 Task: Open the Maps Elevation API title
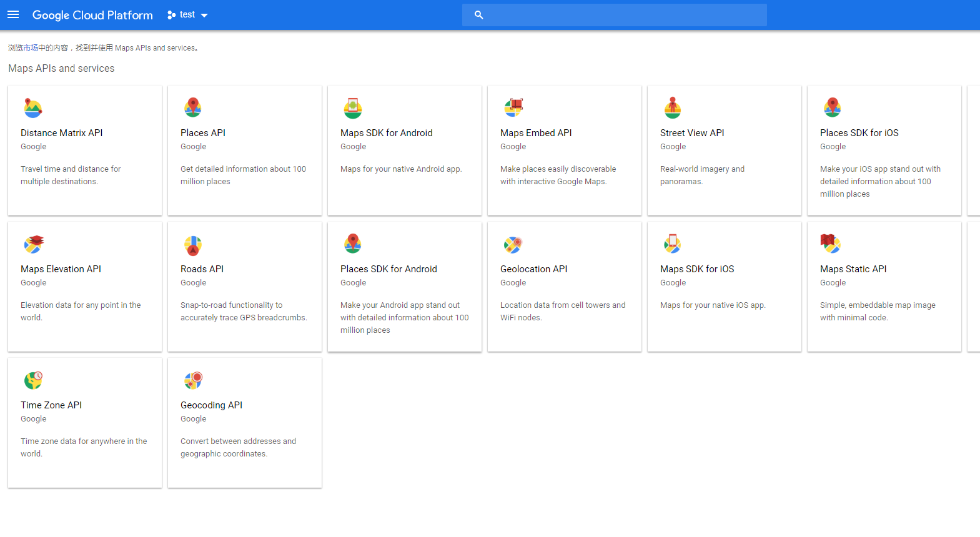[x=61, y=269]
